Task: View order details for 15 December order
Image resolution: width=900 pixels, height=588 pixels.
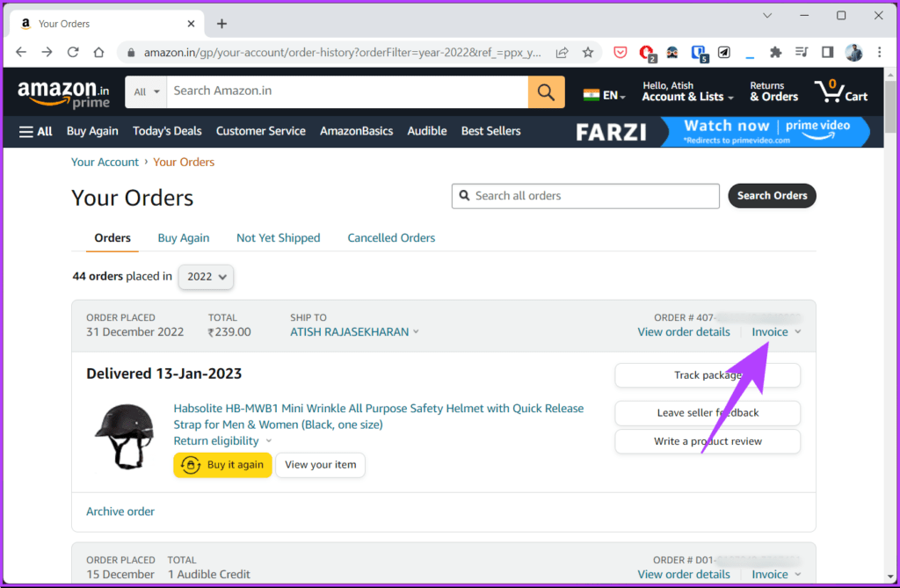Action: (x=684, y=574)
